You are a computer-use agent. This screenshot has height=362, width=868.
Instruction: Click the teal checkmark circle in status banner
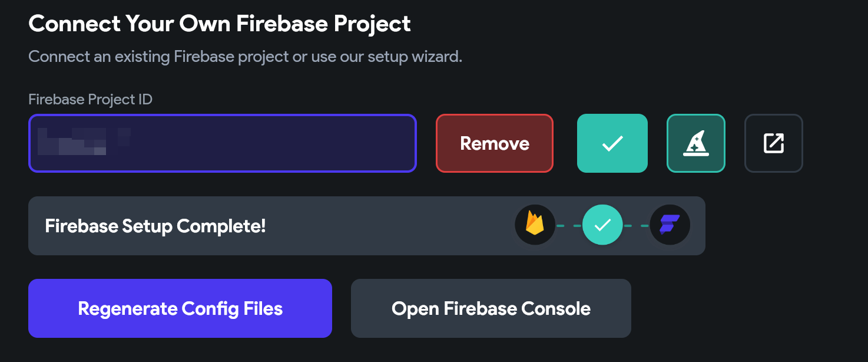602,225
